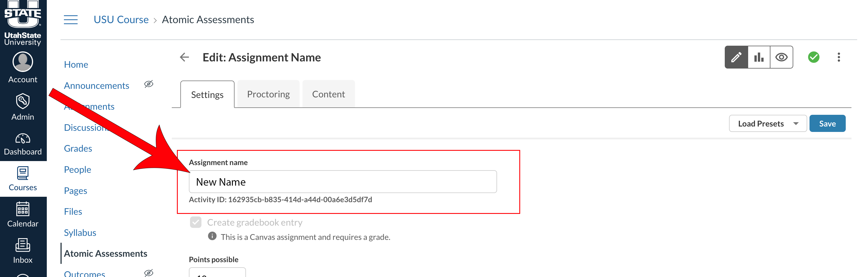
Task: Click the Save button
Action: pyautogui.click(x=827, y=123)
